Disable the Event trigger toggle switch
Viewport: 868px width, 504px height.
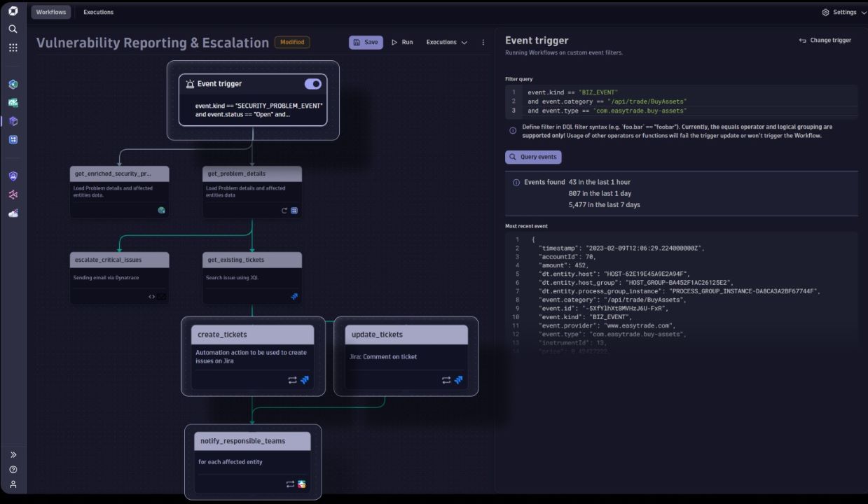[312, 83]
